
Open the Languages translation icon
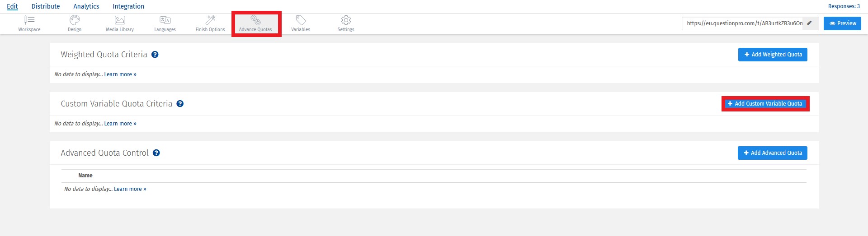(x=165, y=20)
